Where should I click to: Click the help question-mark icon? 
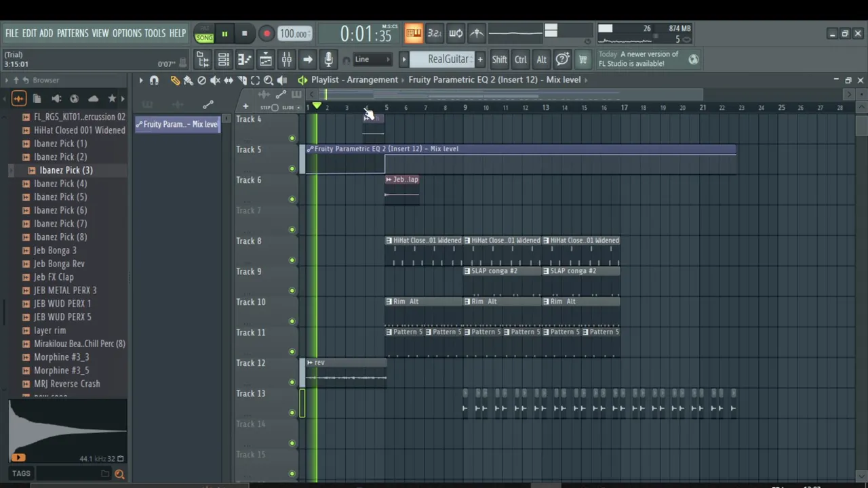tap(562, 60)
